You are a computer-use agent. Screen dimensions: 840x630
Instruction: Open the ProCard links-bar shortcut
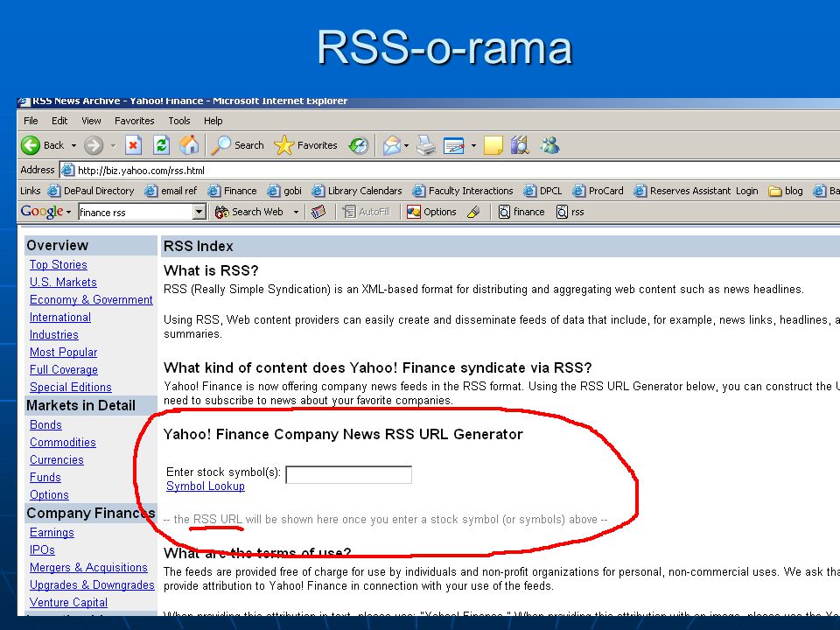click(x=598, y=191)
